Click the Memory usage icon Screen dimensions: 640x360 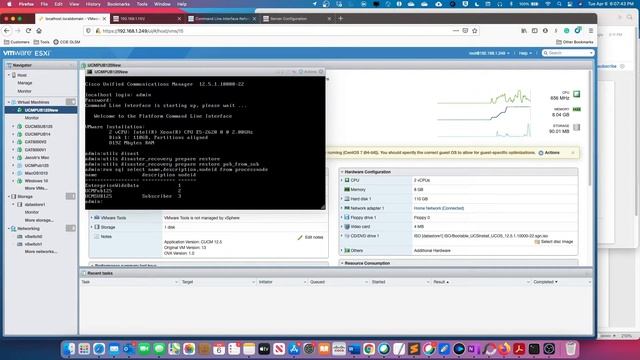coord(576,109)
